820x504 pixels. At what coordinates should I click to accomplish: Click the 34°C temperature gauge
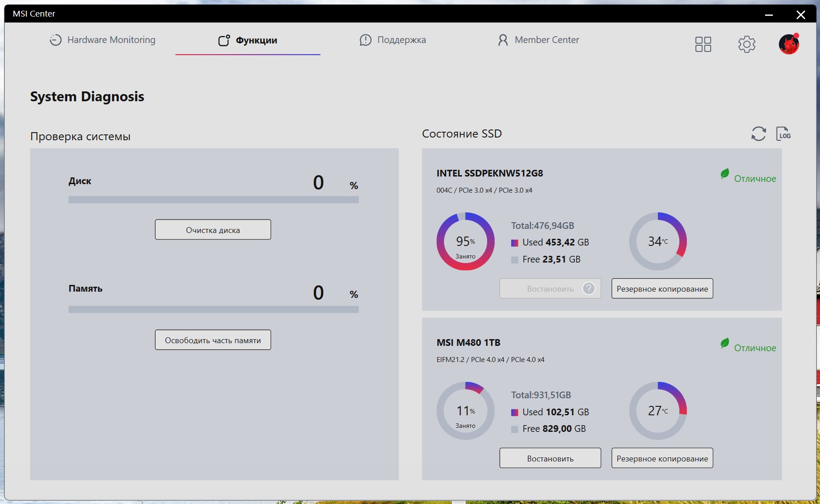658,241
